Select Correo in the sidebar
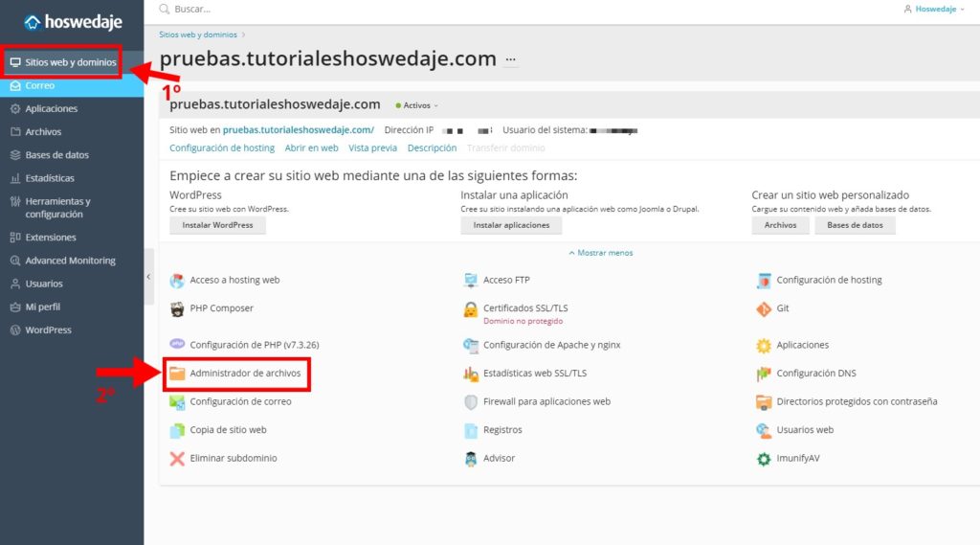Screen dimensions: 980x545 [72, 85]
